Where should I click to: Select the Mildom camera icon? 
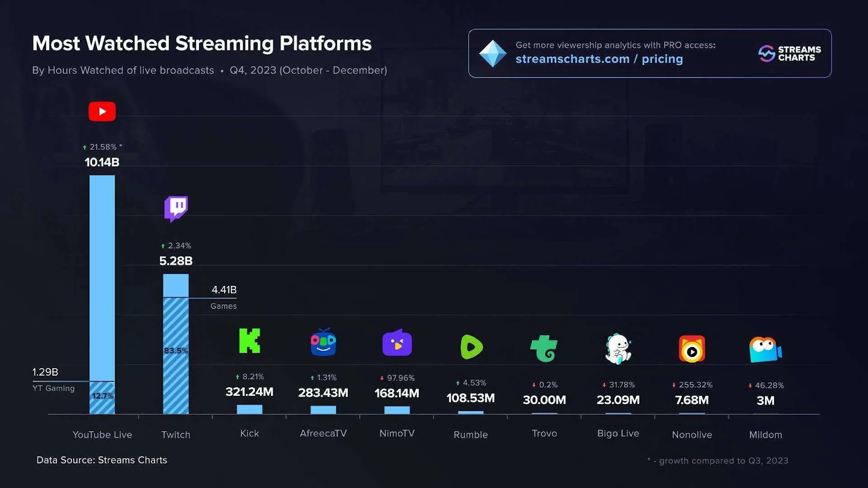765,350
